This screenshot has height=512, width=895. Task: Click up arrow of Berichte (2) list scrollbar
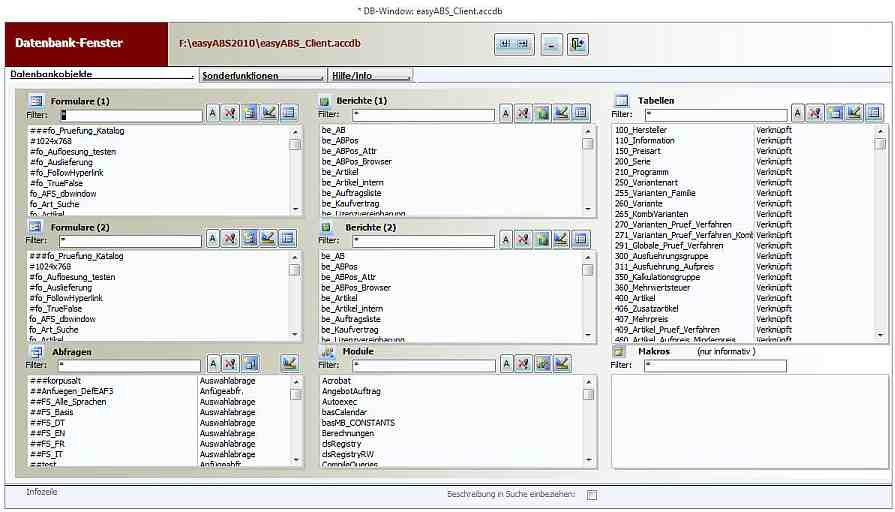pos(587,257)
